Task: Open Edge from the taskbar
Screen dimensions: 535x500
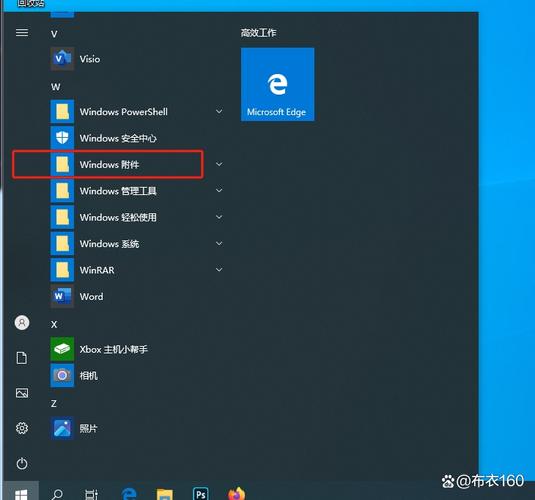Action: (129, 494)
